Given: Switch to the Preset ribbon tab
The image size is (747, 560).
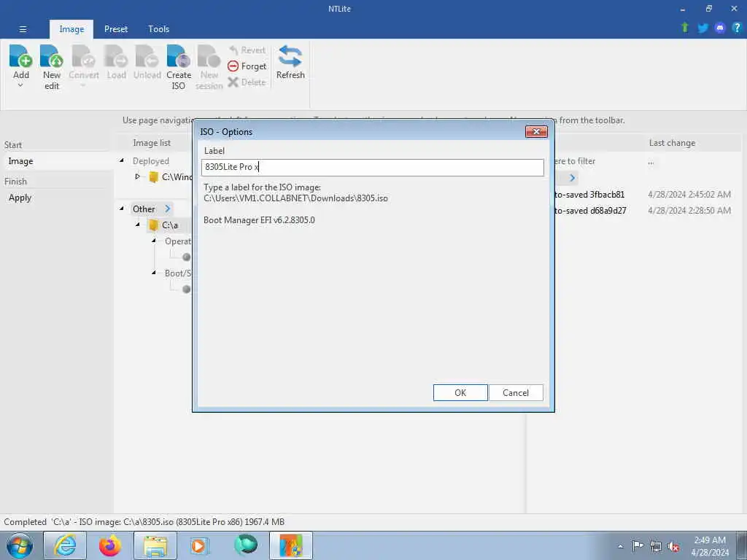Looking at the screenshot, I should pos(116,29).
